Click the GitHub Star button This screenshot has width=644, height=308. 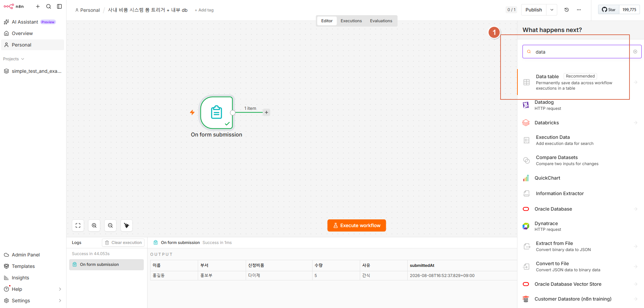[609, 9]
